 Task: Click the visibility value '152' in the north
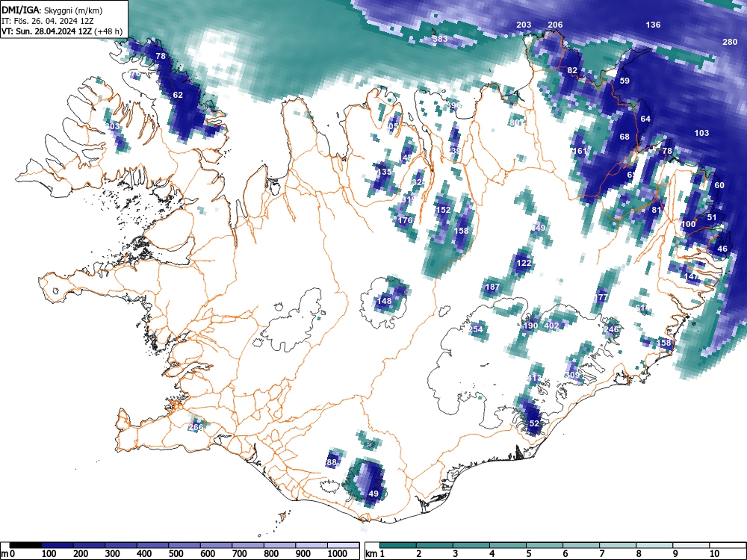pos(443,210)
